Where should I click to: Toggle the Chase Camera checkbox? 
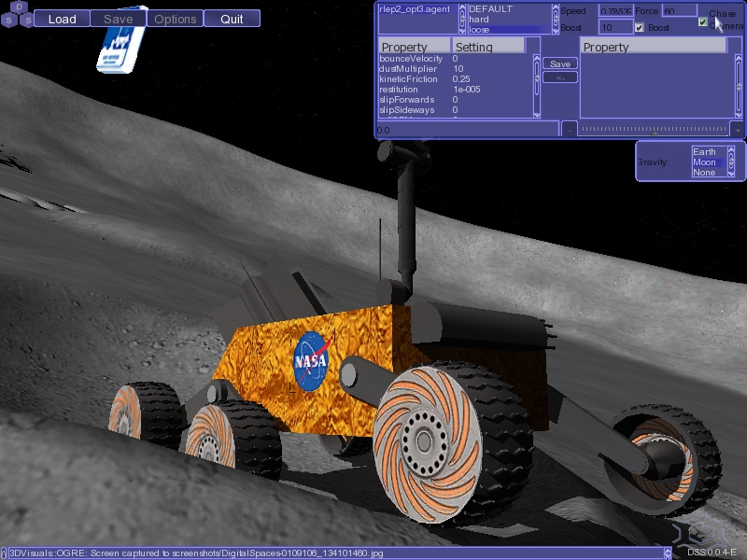[x=703, y=21]
